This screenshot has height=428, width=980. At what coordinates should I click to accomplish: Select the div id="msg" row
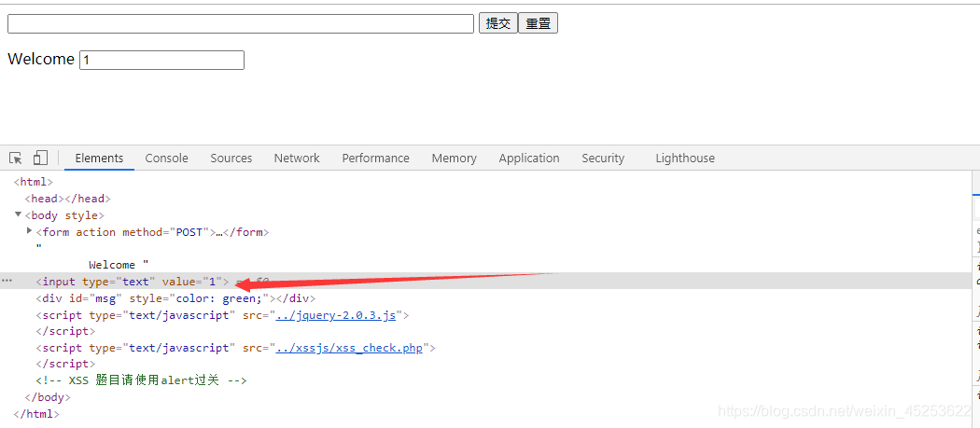coord(175,298)
